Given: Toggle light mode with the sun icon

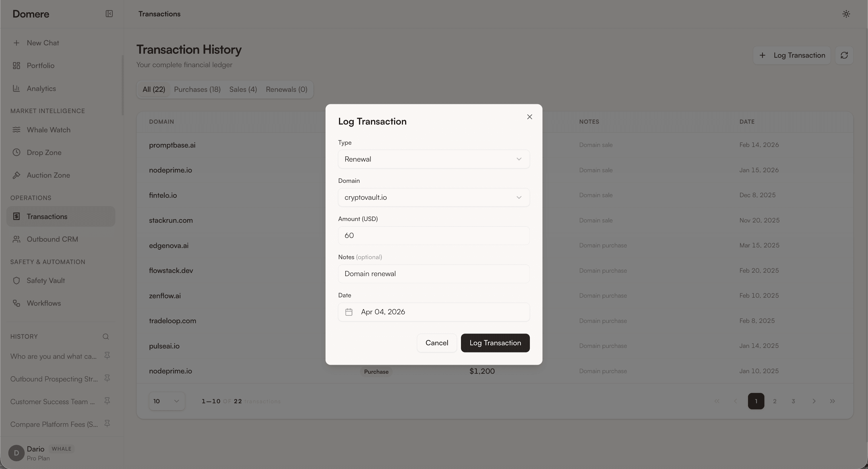Looking at the screenshot, I should pyautogui.click(x=846, y=14).
